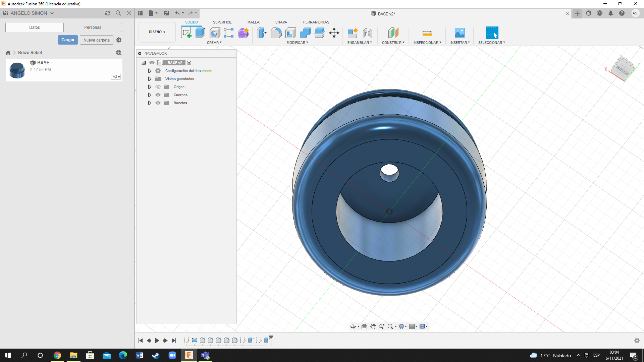This screenshot has height=362, width=644.
Task: Select the Measure tool
Action: coord(427,33)
